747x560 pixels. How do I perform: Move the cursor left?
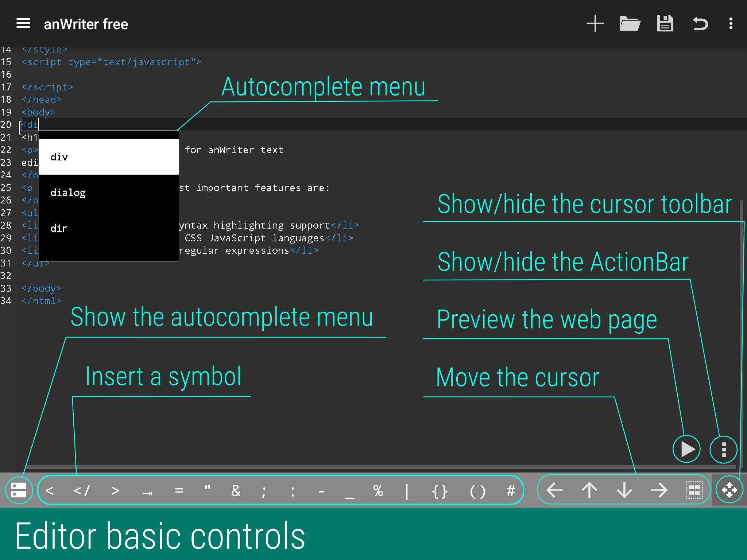(x=554, y=490)
